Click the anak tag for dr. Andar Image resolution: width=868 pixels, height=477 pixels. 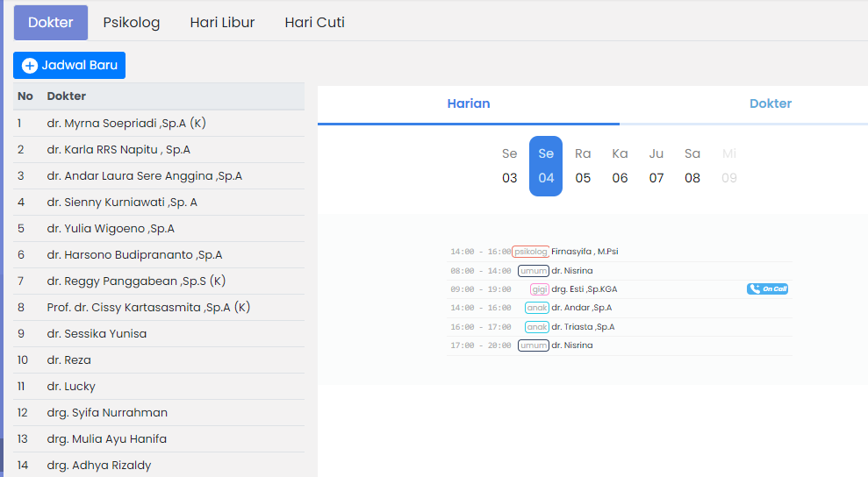coord(536,308)
